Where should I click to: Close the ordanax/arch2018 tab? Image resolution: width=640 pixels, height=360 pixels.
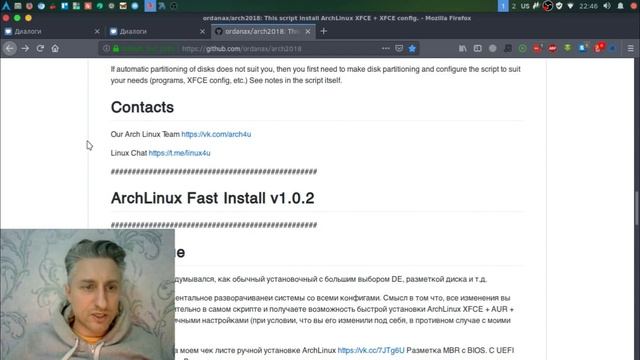[x=308, y=31]
